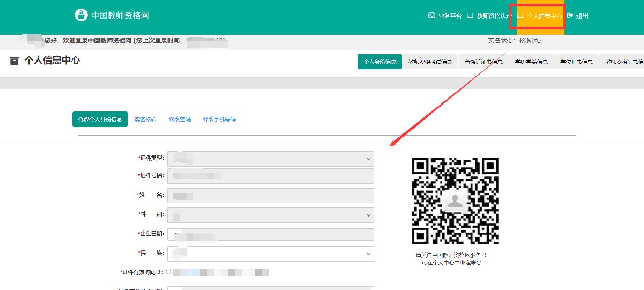Click the 姓名 input field
The height and width of the screenshot is (290, 644).
tap(270, 196)
